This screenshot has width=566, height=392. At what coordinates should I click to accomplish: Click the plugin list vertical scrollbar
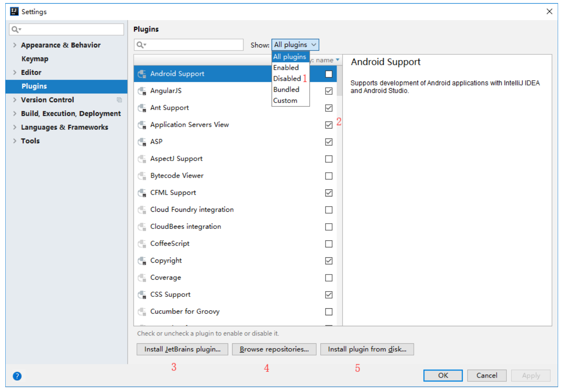pos(339,80)
